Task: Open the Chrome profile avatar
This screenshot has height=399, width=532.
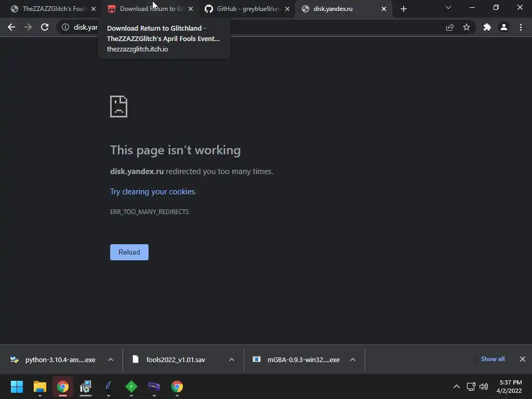Action: click(504, 27)
